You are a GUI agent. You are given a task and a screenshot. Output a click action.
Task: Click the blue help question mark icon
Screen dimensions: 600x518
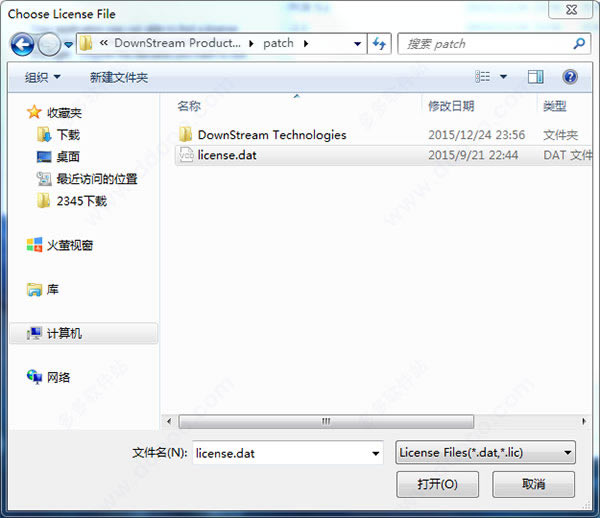(570, 77)
